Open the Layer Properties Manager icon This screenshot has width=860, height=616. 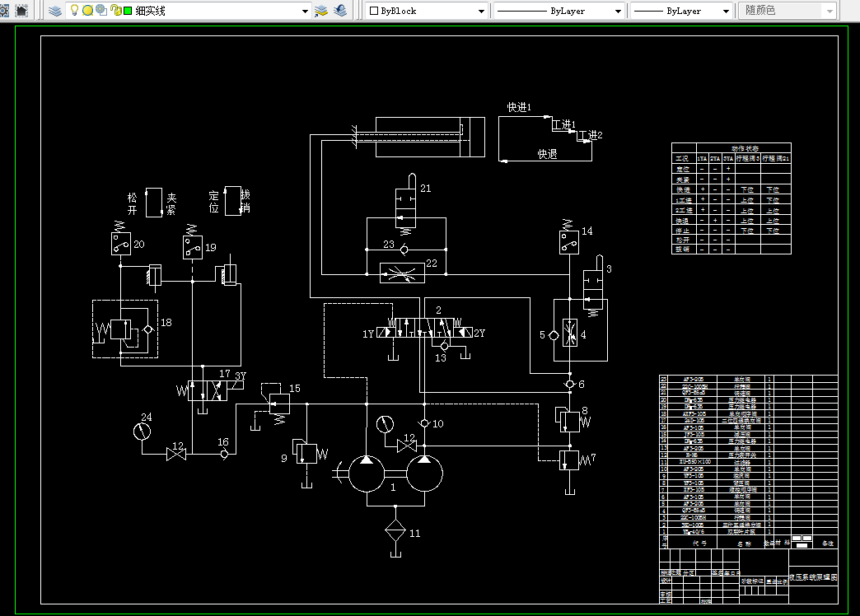pyautogui.click(x=55, y=11)
